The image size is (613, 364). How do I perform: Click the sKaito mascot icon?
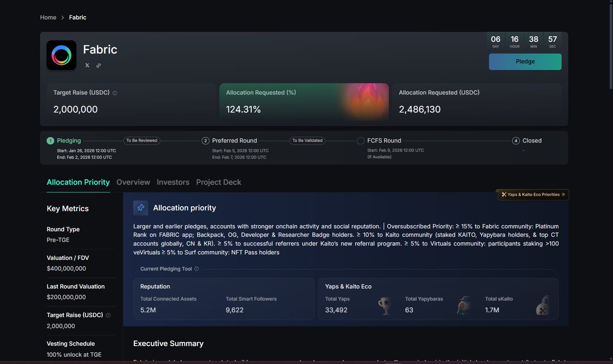[x=543, y=305]
